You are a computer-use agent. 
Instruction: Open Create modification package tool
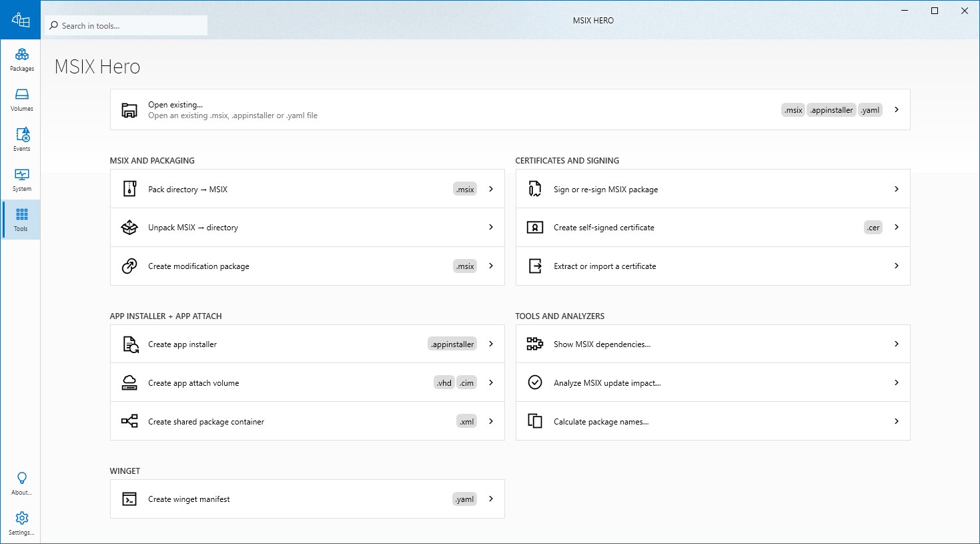199,266
